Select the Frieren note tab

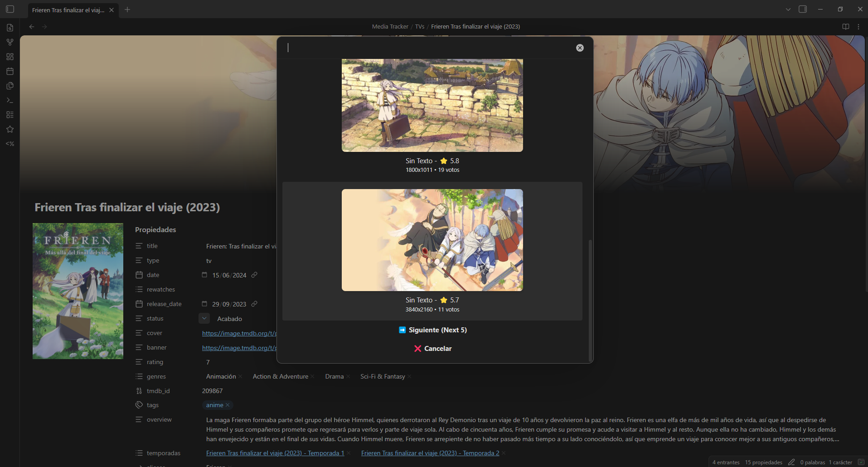point(68,9)
